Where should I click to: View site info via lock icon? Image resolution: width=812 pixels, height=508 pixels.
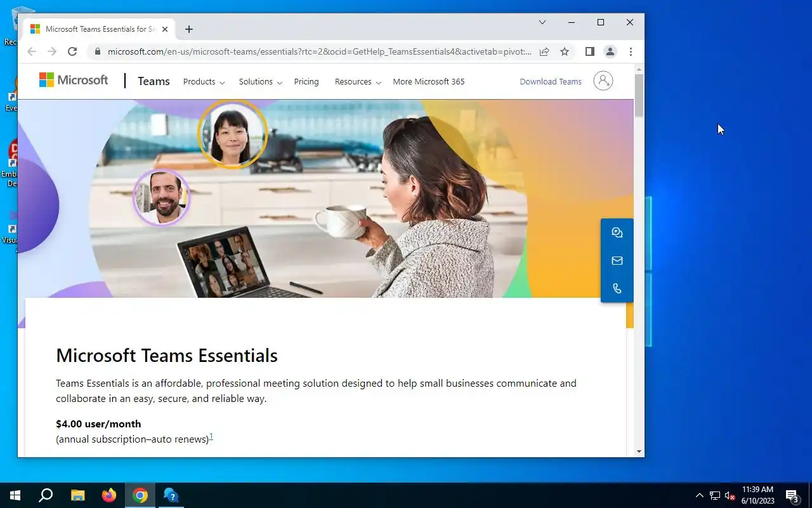coord(96,51)
